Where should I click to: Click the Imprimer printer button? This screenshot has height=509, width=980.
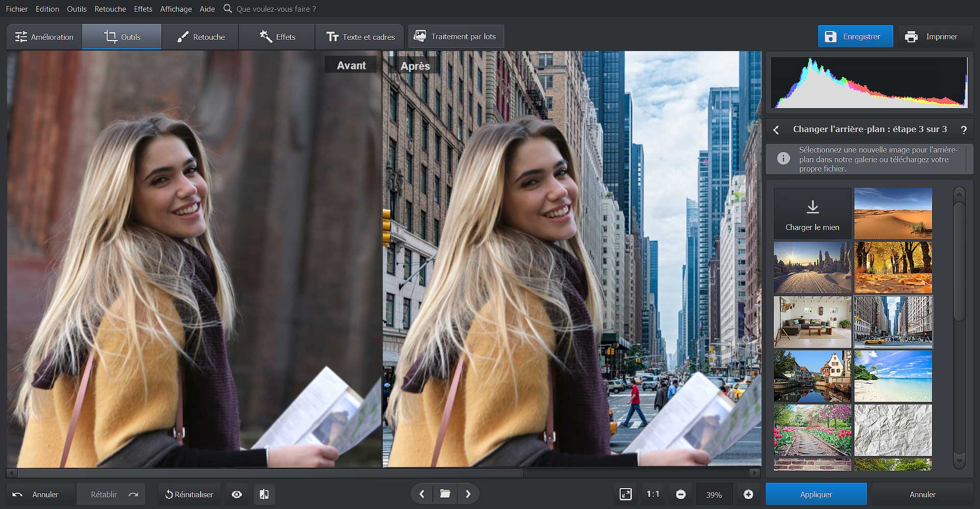(932, 37)
